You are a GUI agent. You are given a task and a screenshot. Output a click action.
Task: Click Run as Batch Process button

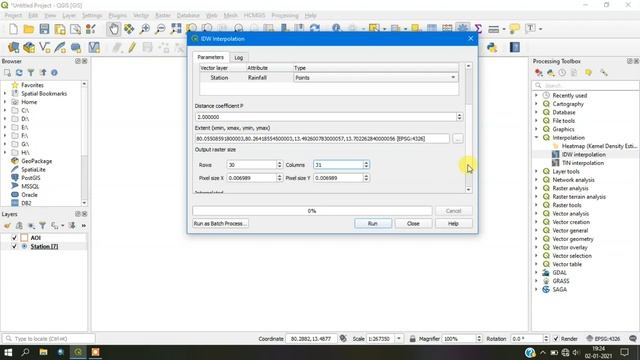220,224
